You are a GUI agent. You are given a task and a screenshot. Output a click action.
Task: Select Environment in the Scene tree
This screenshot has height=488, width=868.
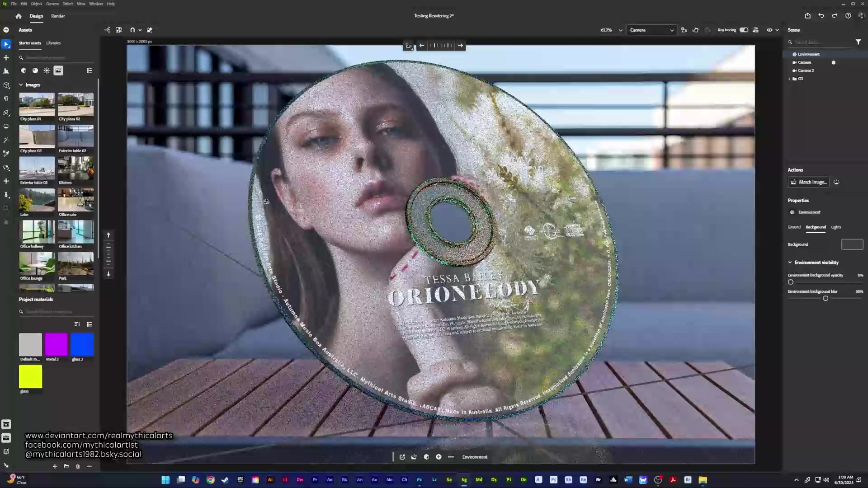(809, 54)
